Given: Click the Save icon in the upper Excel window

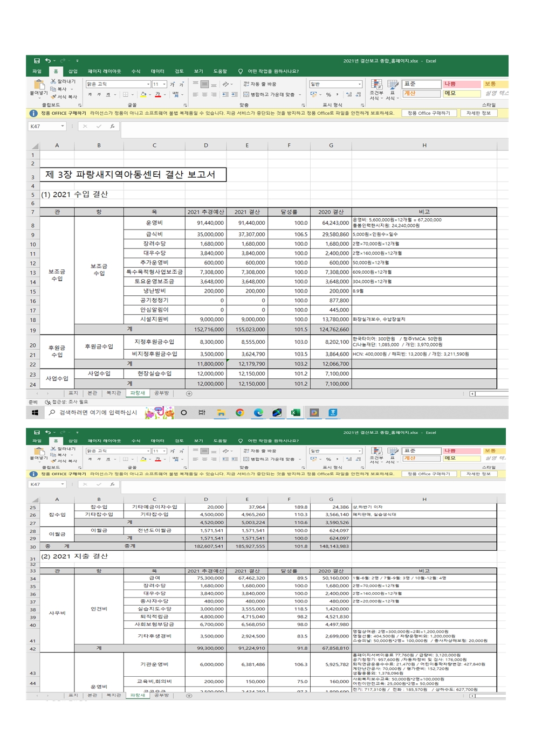Looking at the screenshot, I should pyautogui.click(x=37, y=61).
